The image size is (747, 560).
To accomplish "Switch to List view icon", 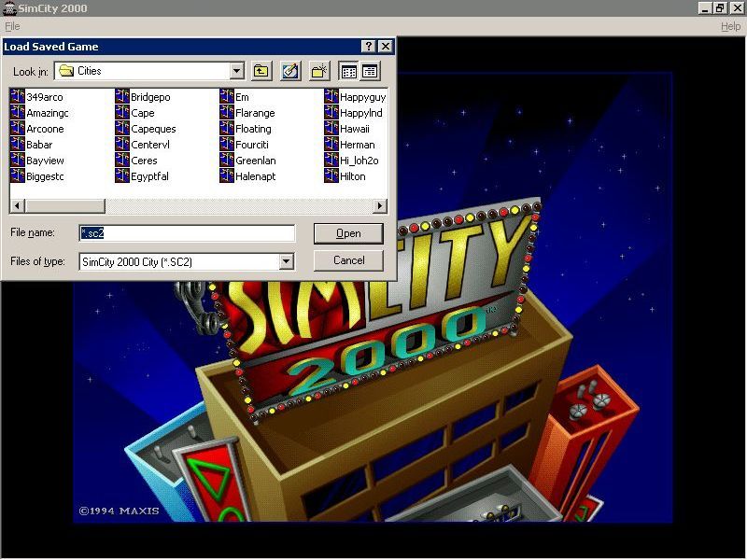I will (x=348, y=72).
